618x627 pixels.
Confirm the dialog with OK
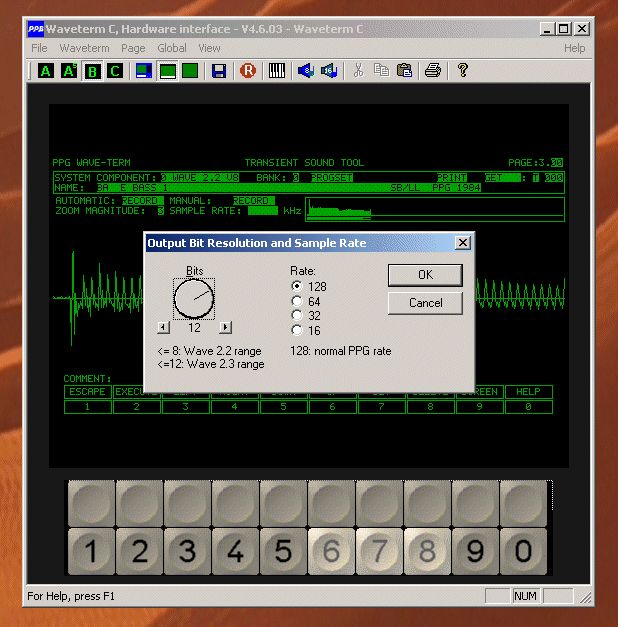[x=425, y=275]
